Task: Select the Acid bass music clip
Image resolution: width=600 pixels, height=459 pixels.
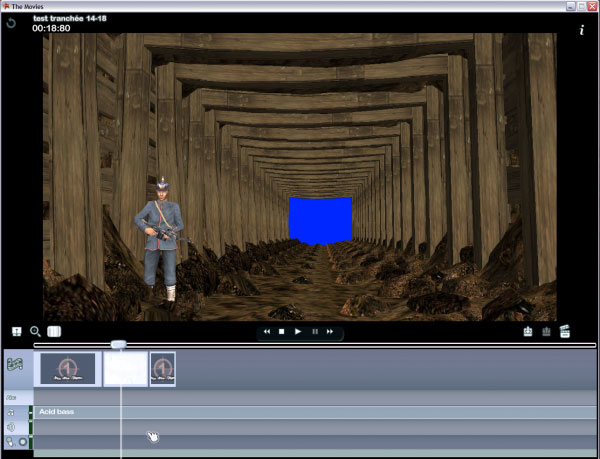Action: click(315, 412)
